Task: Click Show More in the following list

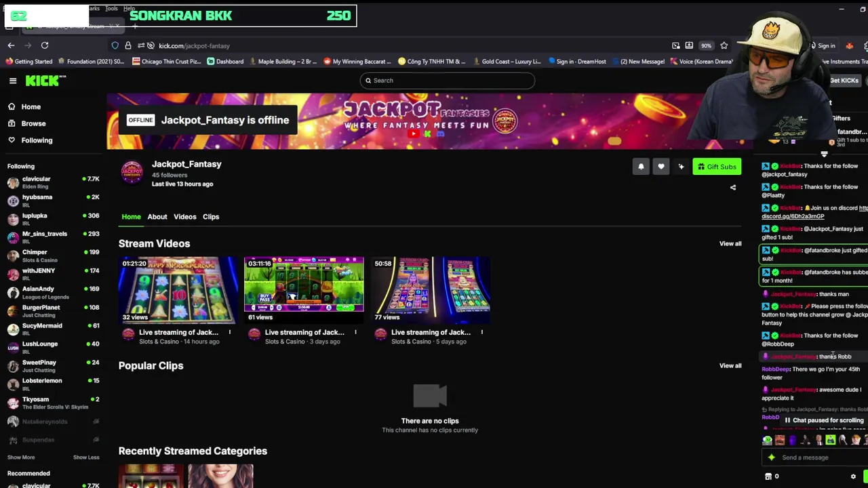Action: tap(21, 457)
